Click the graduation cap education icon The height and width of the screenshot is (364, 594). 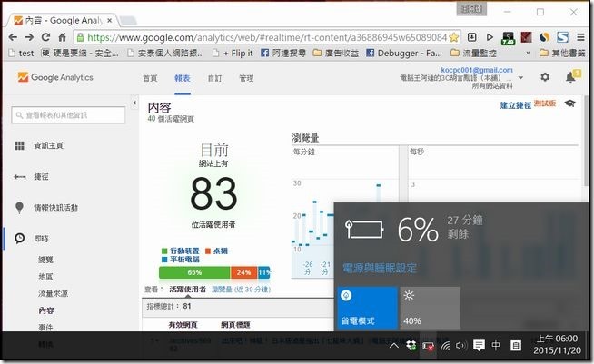tap(569, 103)
